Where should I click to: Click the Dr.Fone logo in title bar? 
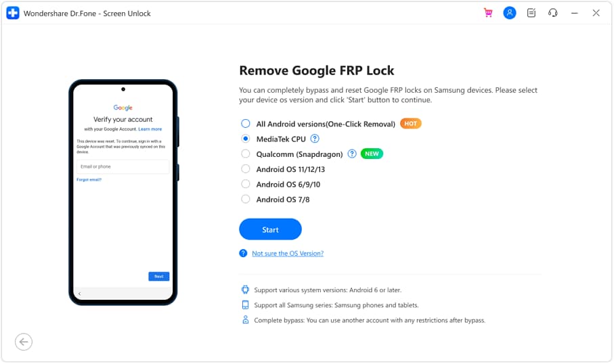13,13
